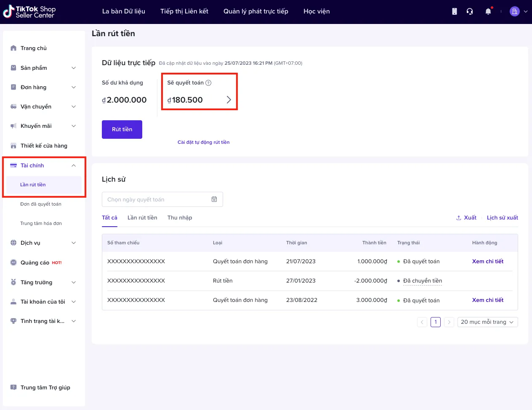Click the Sản phẩm bag icon
The image size is (532, 410).
pyautogui.click(x=13, y=68)
